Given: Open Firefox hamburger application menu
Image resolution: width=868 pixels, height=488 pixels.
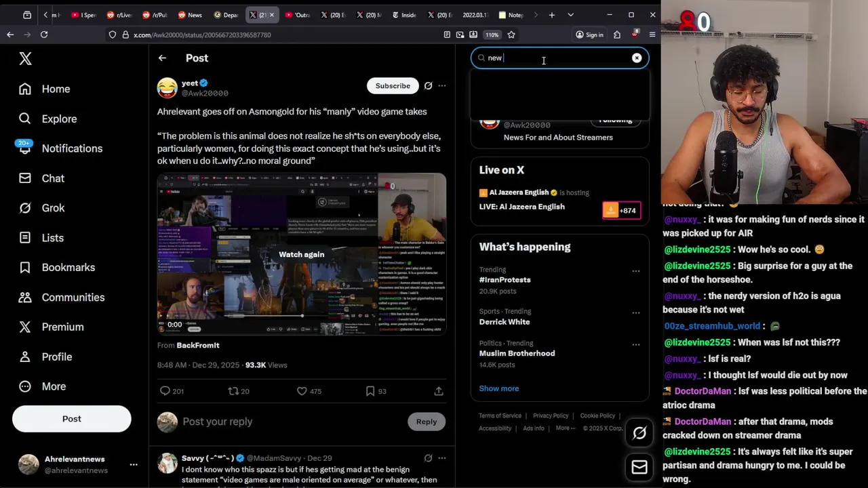Looking at the screenshot, I should [652, 35].
